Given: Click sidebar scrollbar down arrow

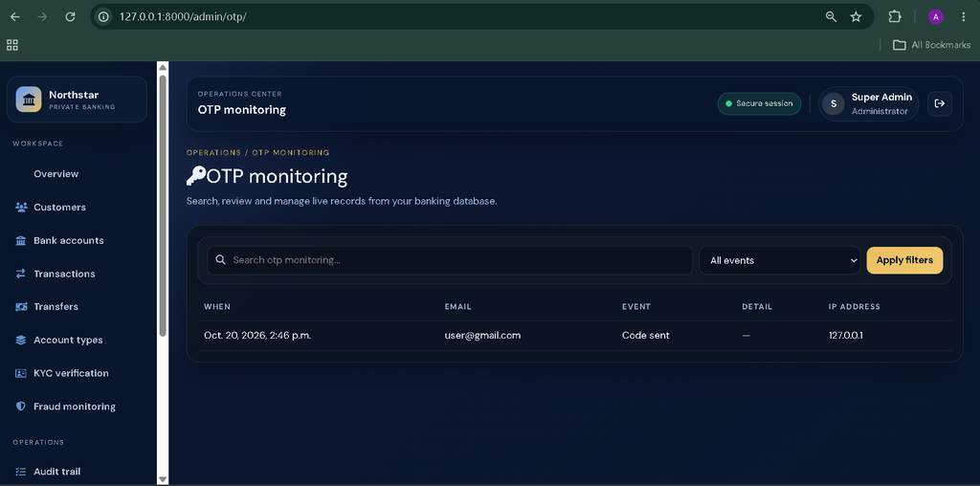Looking at the screenshot, I should tap(163, 479).
